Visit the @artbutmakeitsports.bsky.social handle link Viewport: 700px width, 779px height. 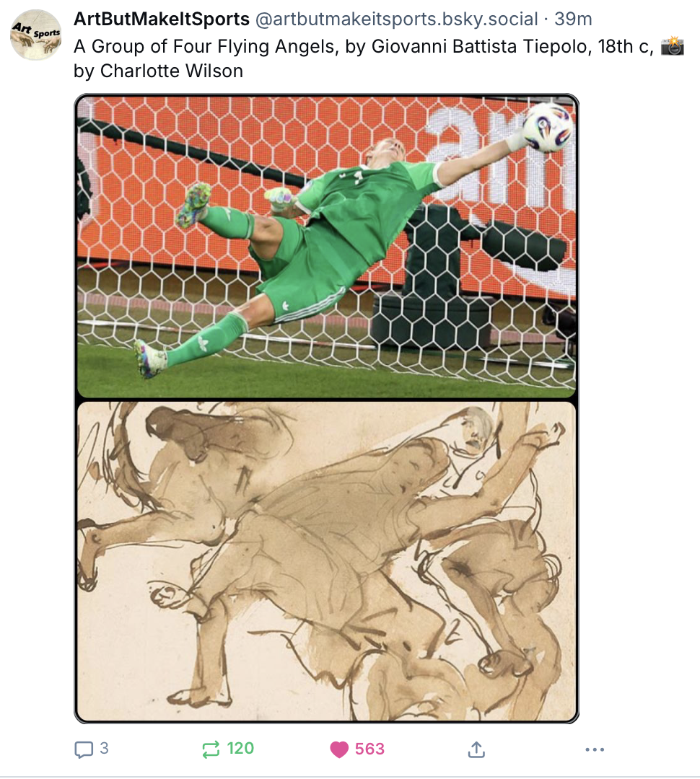396,19
